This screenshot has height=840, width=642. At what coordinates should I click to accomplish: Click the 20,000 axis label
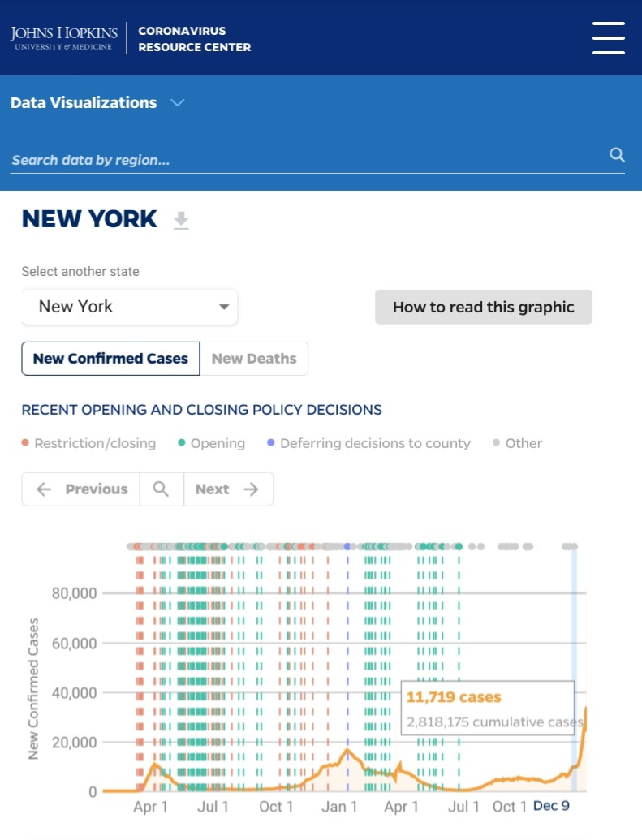point(74,743)
